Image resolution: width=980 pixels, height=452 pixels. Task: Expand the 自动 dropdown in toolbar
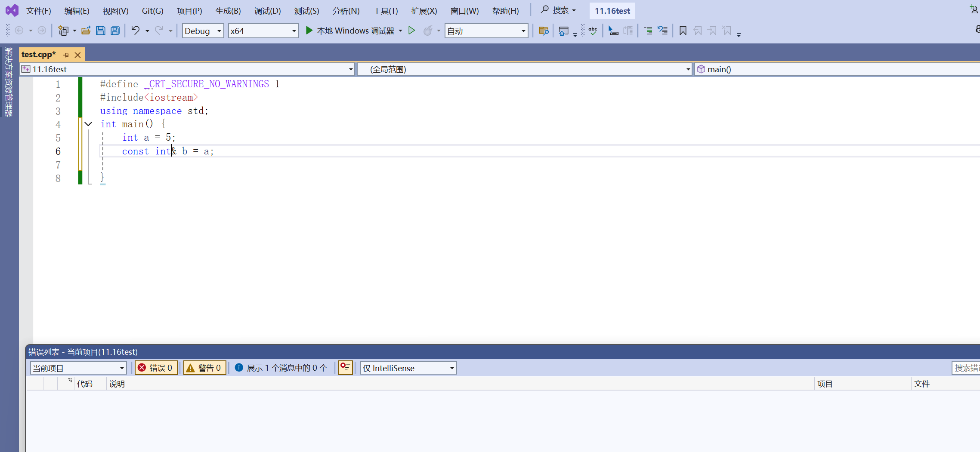click(x=486, y=31)
